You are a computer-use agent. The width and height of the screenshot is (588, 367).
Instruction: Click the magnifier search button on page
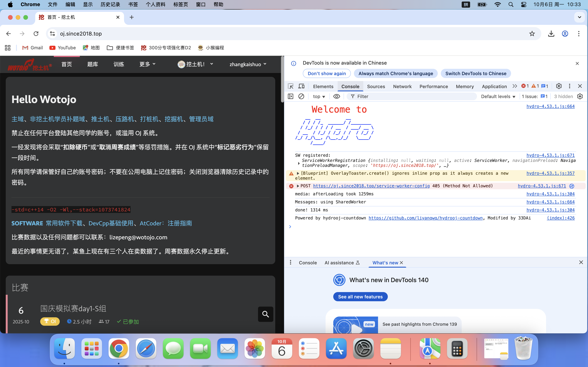click(x=265, y=314)
